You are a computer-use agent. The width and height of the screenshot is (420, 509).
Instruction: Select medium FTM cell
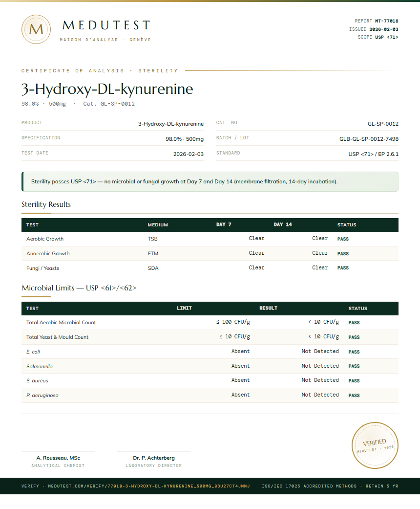pos(153,254)
